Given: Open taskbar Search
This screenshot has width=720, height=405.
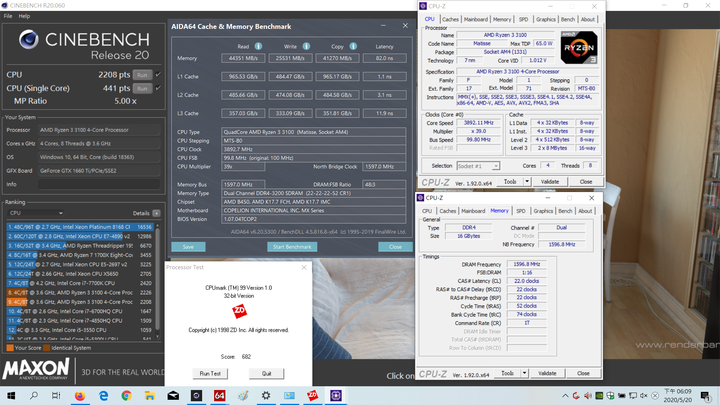Looking at the screenshot, I should click(x=34, y=395).
